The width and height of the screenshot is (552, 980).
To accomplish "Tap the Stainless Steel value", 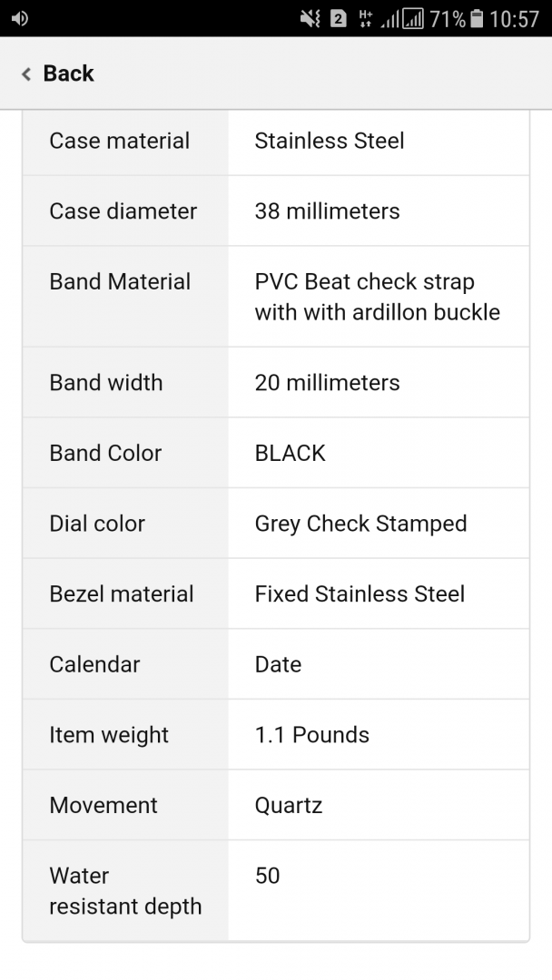I will (x=330, y=141).
